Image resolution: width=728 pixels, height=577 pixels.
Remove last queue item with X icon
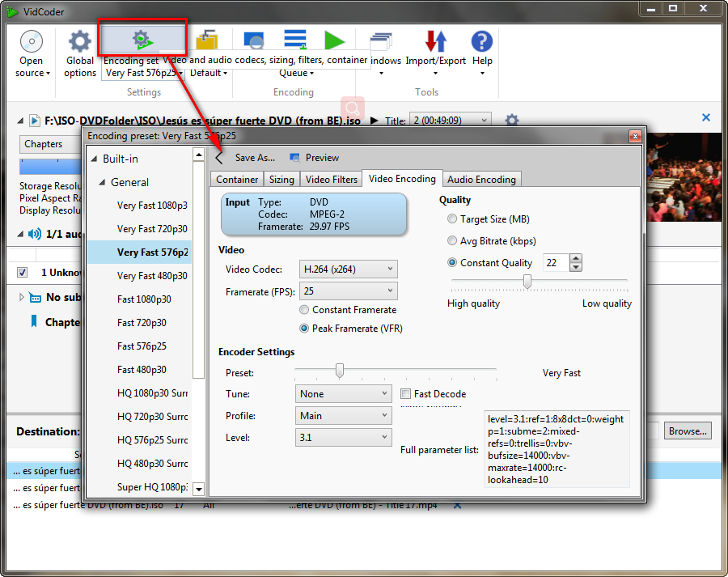click(457, 505)
